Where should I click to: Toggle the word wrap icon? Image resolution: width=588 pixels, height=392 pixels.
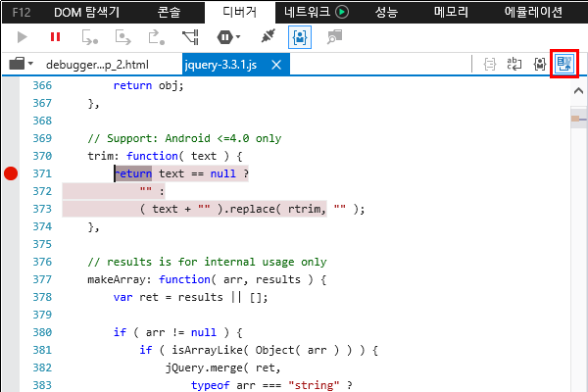tap(514, 64)
